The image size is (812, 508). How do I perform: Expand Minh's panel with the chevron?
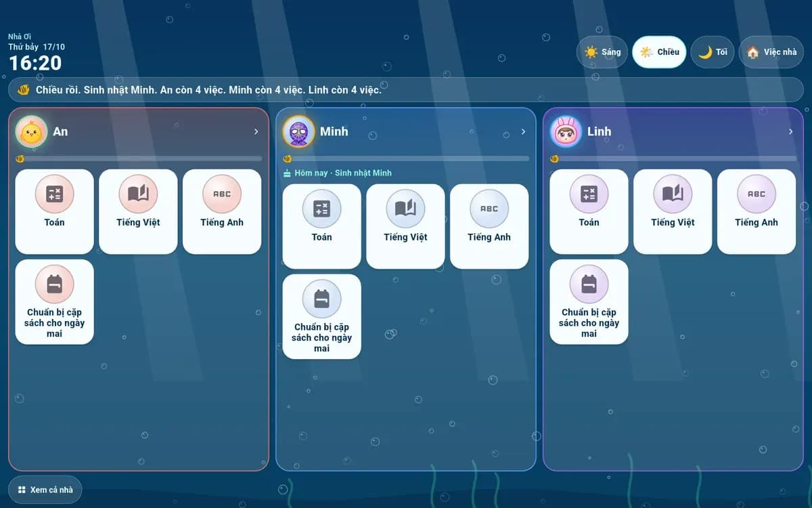coord(523,132)
